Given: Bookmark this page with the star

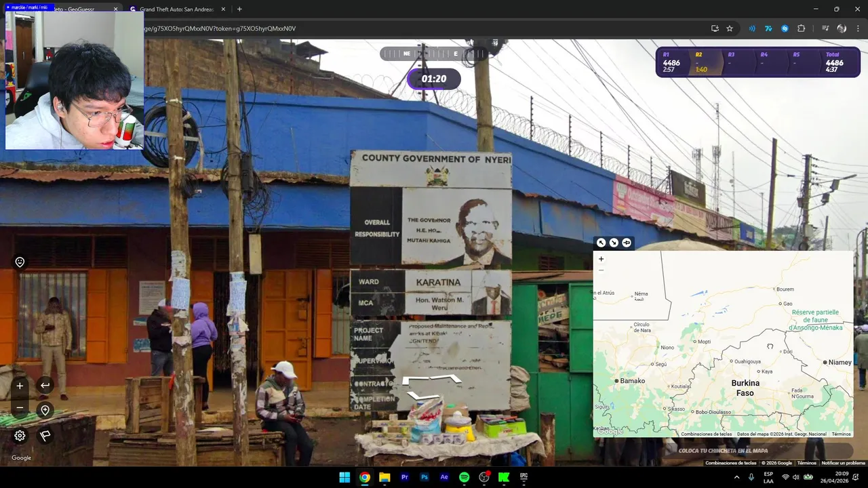Looking at the screenshot, I should 730,28.
